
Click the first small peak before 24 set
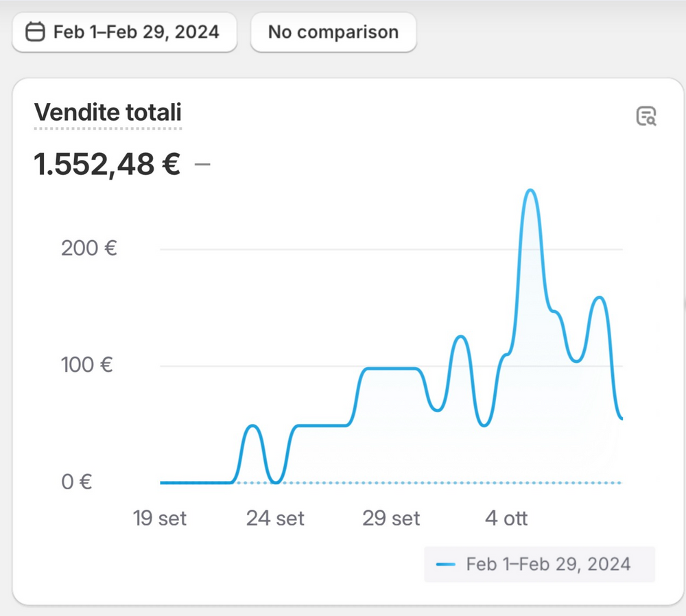[252, 426]
